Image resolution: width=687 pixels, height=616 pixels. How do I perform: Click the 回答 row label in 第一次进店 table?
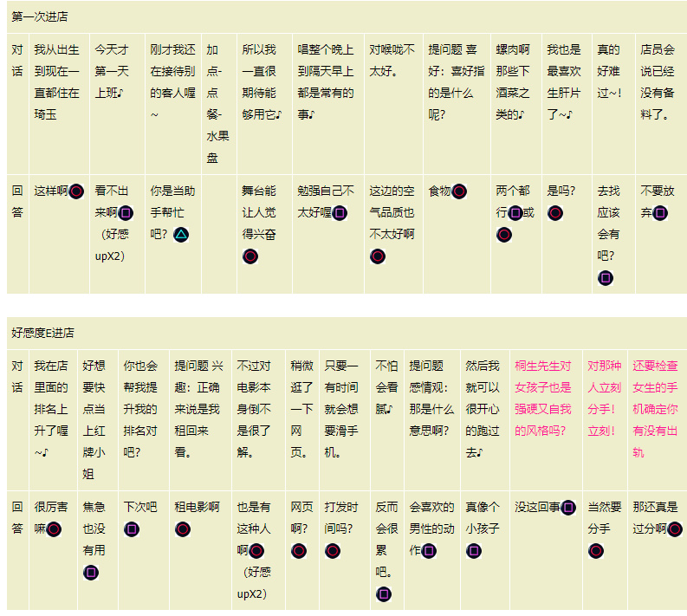pos(17,202)
